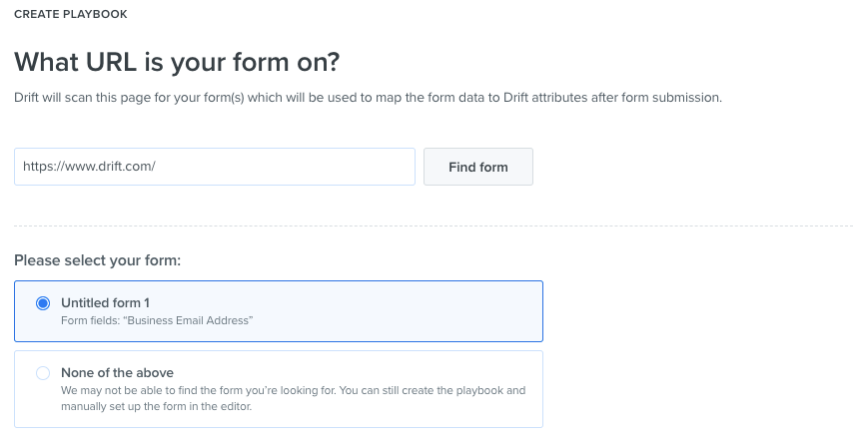Viewport: 868px width, 441px height.
Task: Click the Business Email Address form fields text
Action: coord(157,320)
